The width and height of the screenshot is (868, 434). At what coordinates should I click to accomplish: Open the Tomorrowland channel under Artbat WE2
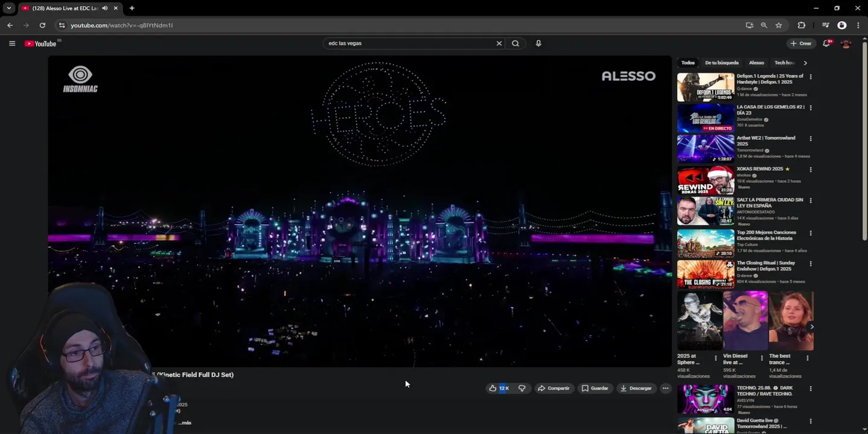[750, 150]
